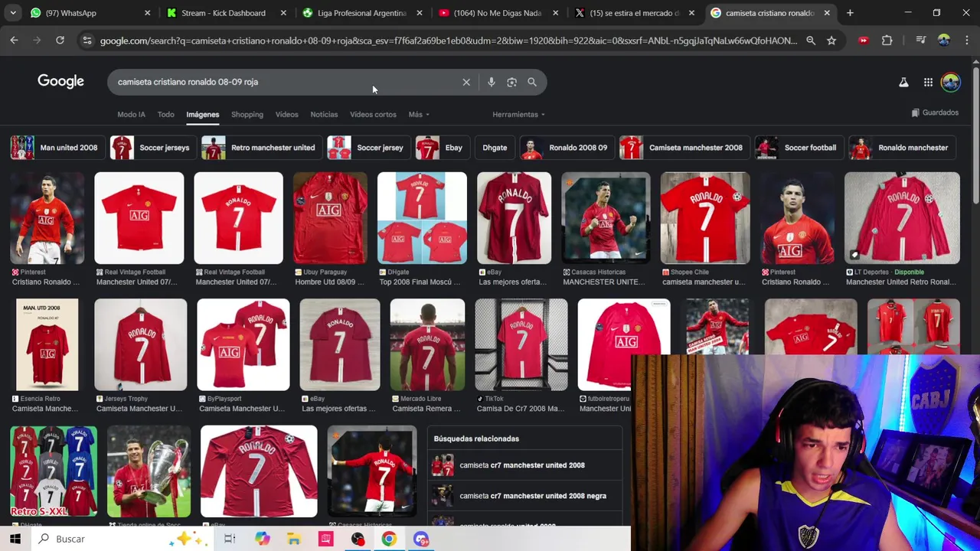Viewport: 980px width, 551px height.
Task: Expand the Más dropdown
Action: (x=419, y=115)
